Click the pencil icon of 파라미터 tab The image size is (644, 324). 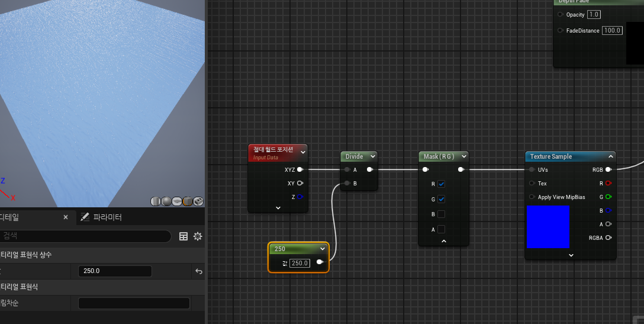(x=85, y=217)
